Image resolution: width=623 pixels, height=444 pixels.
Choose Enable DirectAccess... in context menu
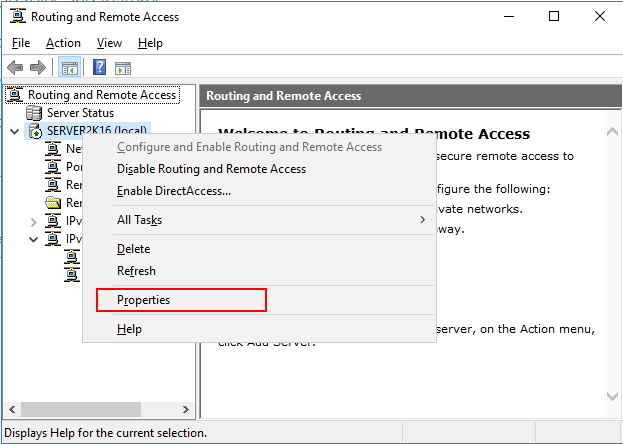coord(174,191)
